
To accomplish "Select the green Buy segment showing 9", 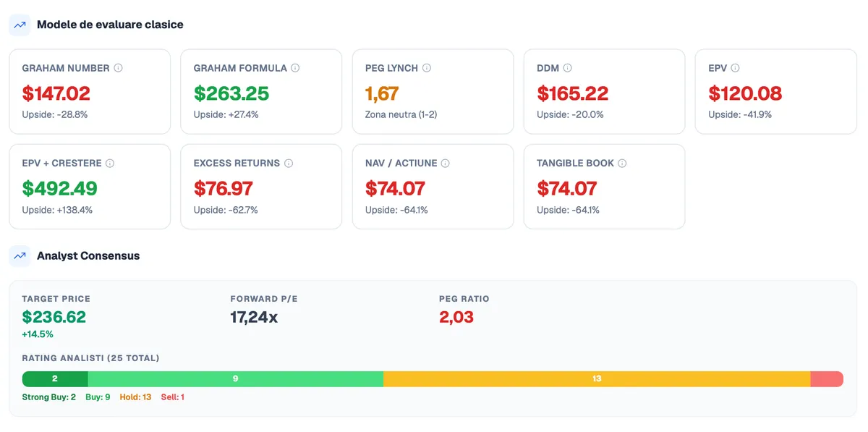I will (236, 378).
